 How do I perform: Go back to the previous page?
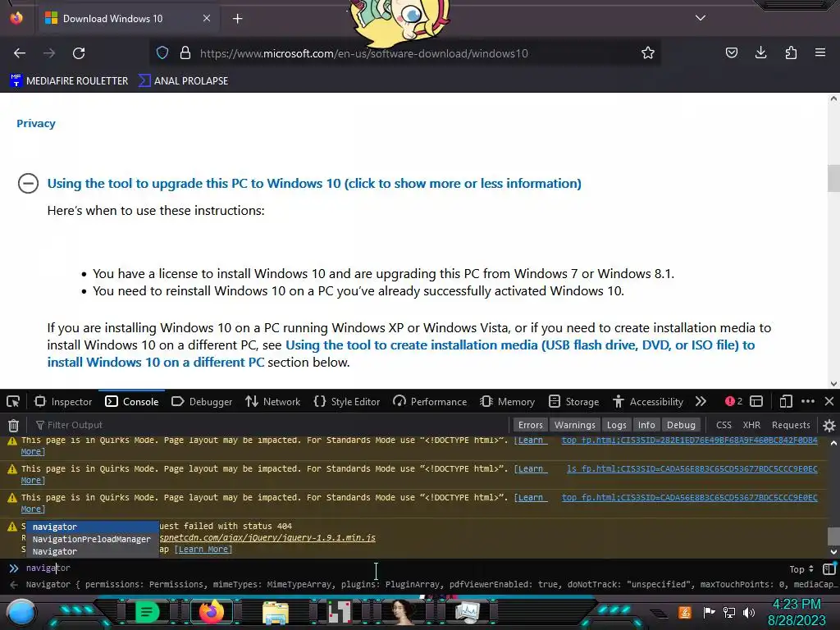20,53
